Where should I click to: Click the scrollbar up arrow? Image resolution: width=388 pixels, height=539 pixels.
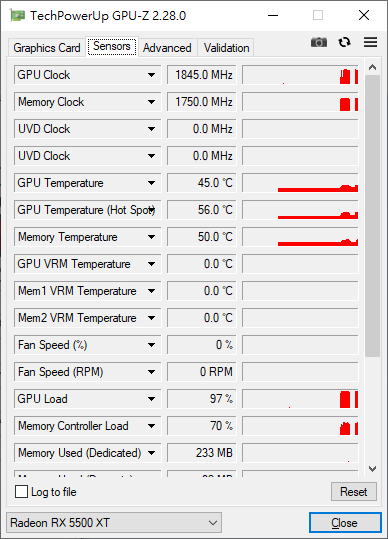(x=373, y=67)
